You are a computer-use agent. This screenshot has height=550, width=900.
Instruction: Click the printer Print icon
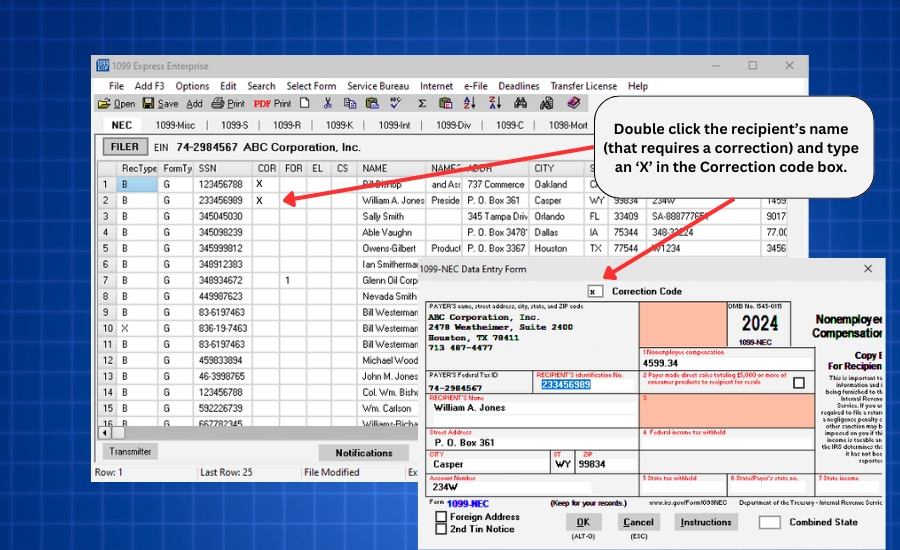[218, 103]
